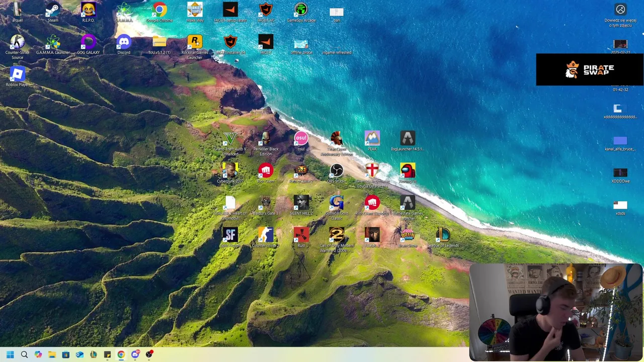Switch to OBS in the taskbar

[x=149, y=354]
